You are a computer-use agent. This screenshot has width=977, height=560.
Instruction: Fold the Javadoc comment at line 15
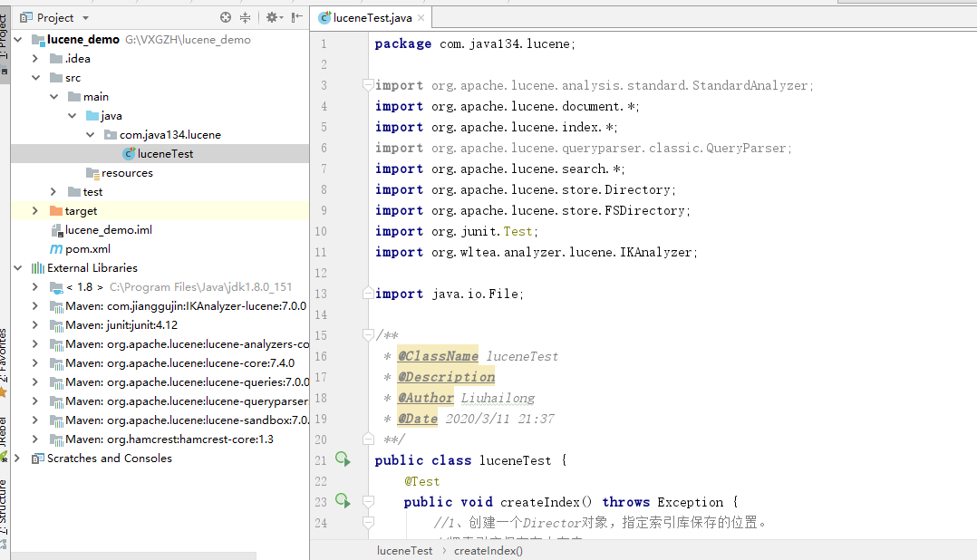tap(368, 335)
